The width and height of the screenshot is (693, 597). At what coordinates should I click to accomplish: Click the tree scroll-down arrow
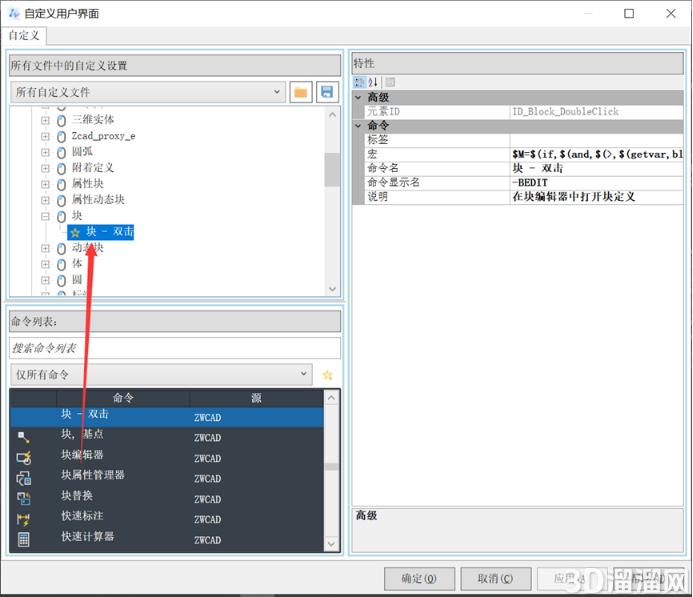[332, 289]
